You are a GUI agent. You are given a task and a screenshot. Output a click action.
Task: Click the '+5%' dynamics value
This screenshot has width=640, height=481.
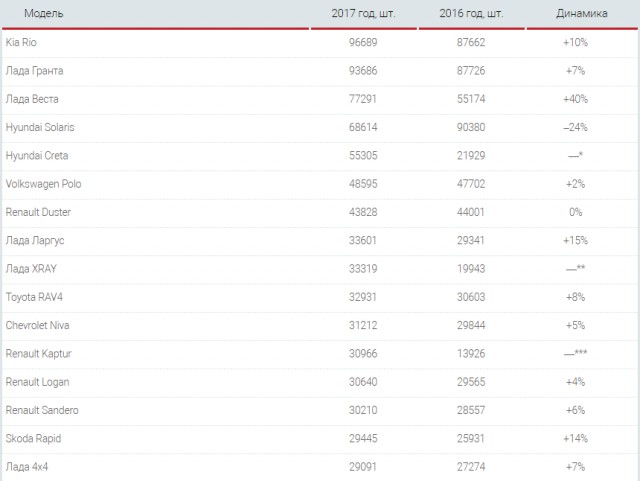coord(576,325)
